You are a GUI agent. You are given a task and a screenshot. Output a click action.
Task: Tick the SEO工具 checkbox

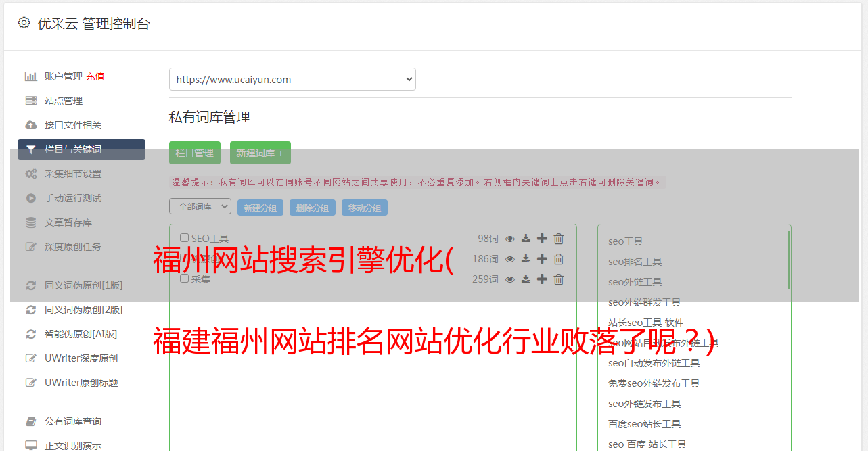point(184,238)
